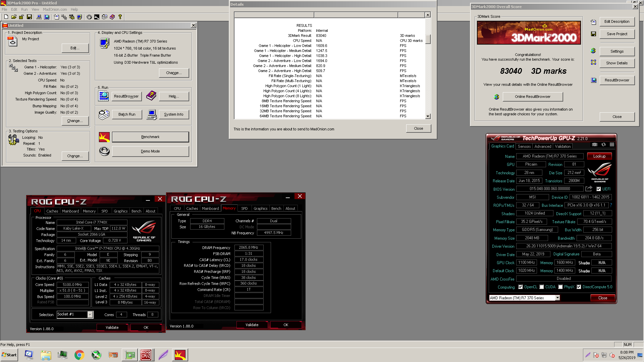Viewport: 644px width, 362px height.
Task: Switch to the Sensors tab in GPU-Z
Action: click(x=524, y=146)
